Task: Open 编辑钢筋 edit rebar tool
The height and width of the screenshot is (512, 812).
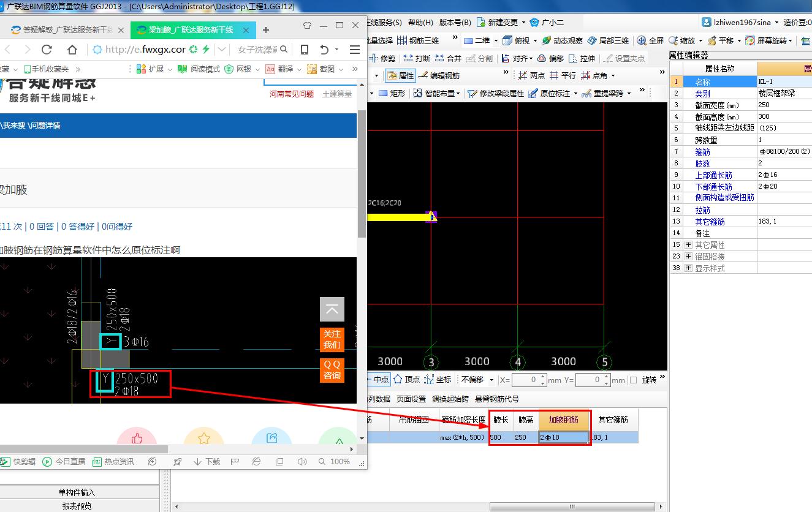Action: 439,75
